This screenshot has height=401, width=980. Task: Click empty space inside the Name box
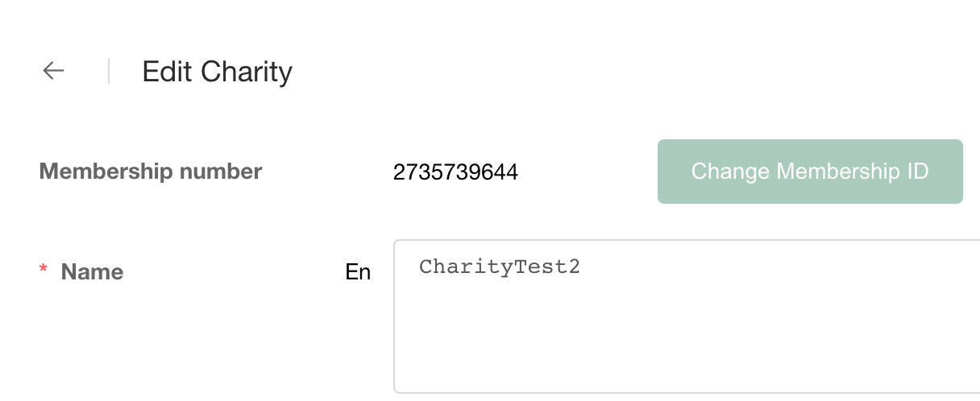tap(685, 346)
